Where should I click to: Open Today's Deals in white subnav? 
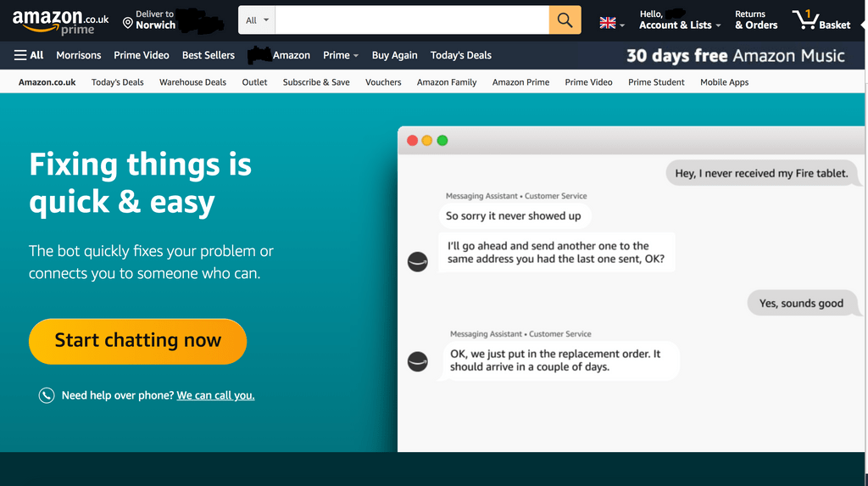[117, 82]
